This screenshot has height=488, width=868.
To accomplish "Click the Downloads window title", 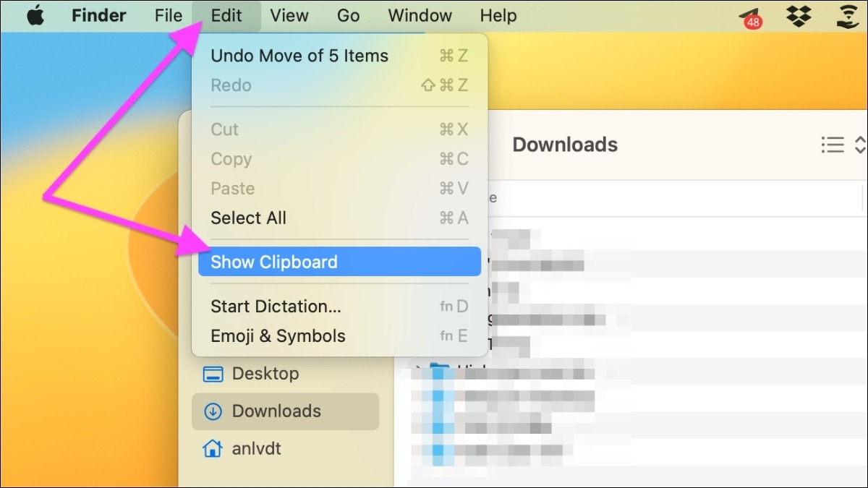I will [x=565, y=145].
